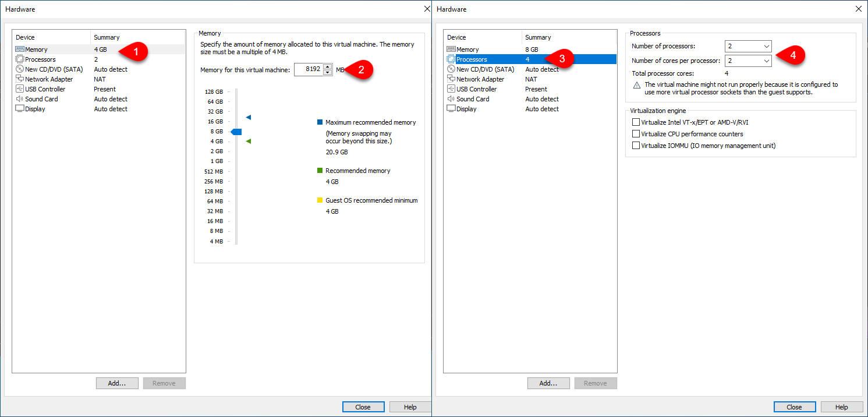The height and width of the screenshot is (417, 868).
Task: Click 128 GB label at top of memory scale
Action: click(214, 91)
